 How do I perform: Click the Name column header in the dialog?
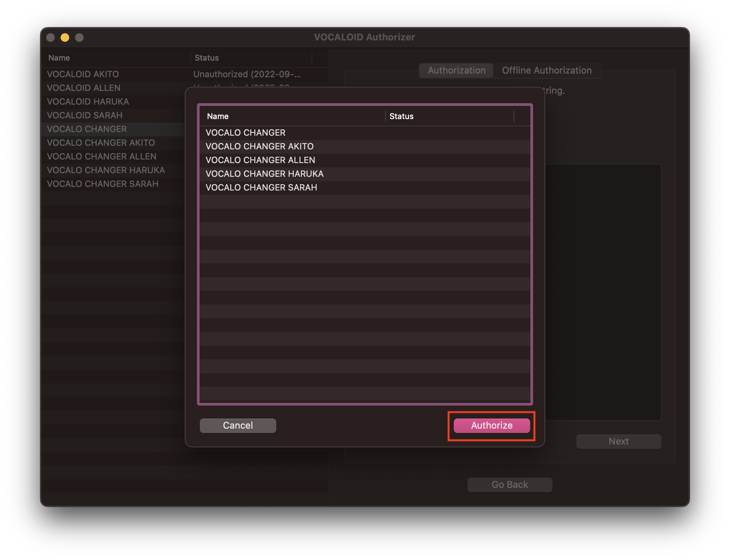click(x=217, y=116)
